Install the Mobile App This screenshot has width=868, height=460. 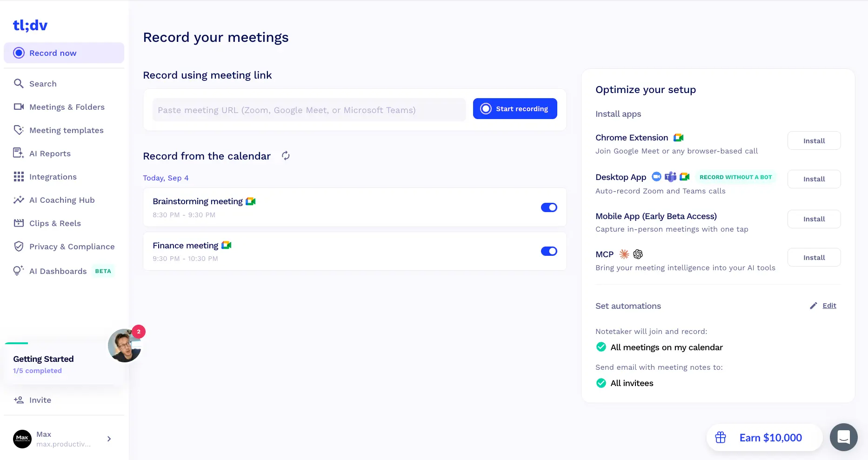pyautogui.click(x=814, y=219)
